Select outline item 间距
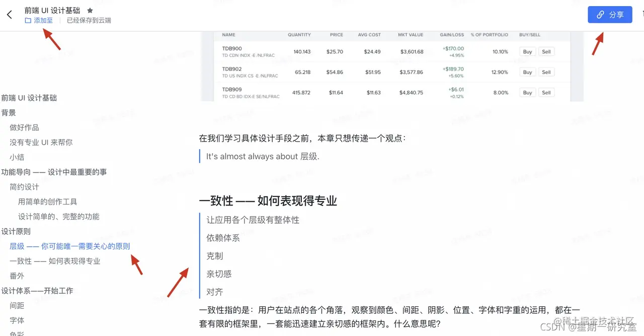The width and height of the screenshot is (644, 336). pos(17,306)
